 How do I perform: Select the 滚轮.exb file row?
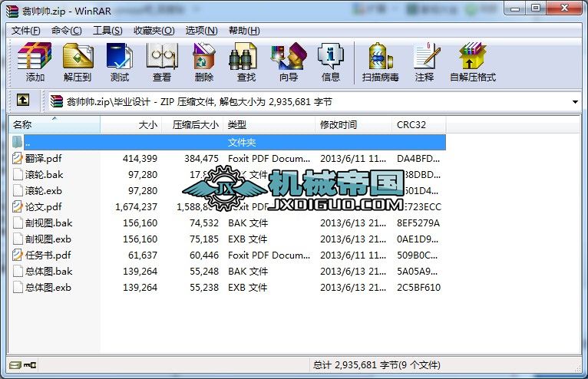point(227,190)
